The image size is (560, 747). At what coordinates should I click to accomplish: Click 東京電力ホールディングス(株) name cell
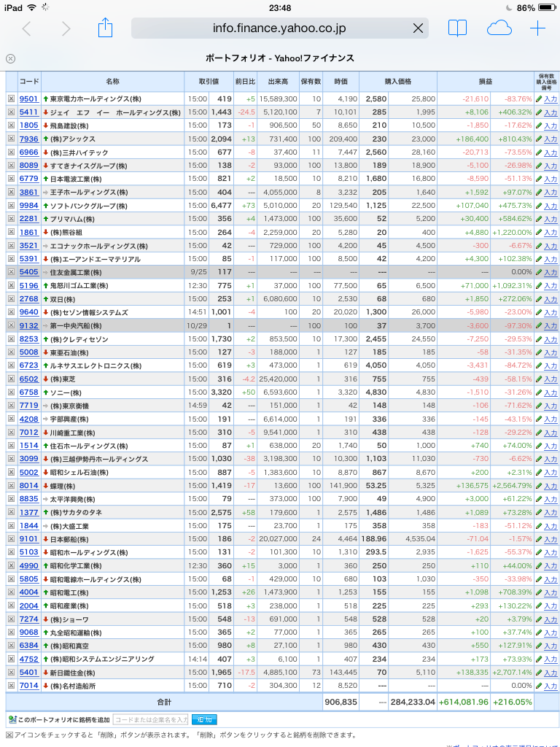113,99
